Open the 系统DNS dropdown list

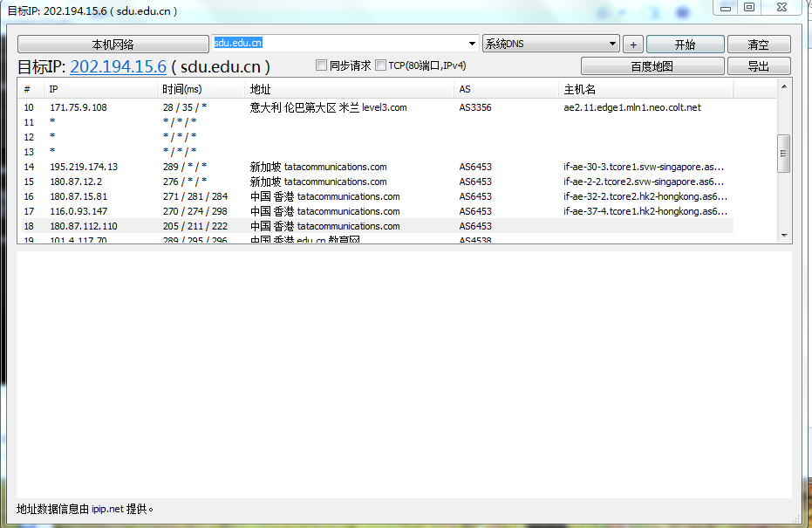[x=613, y=44]
